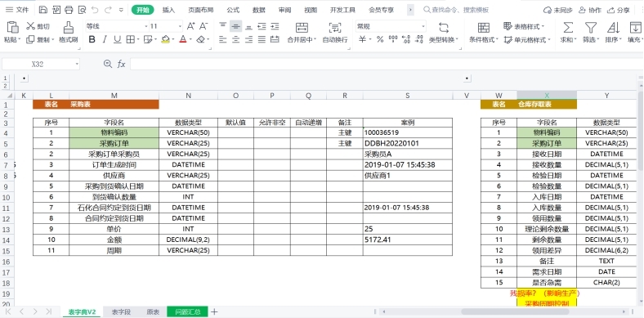Switch to the Data (数据) tab

tap(259, 10)
